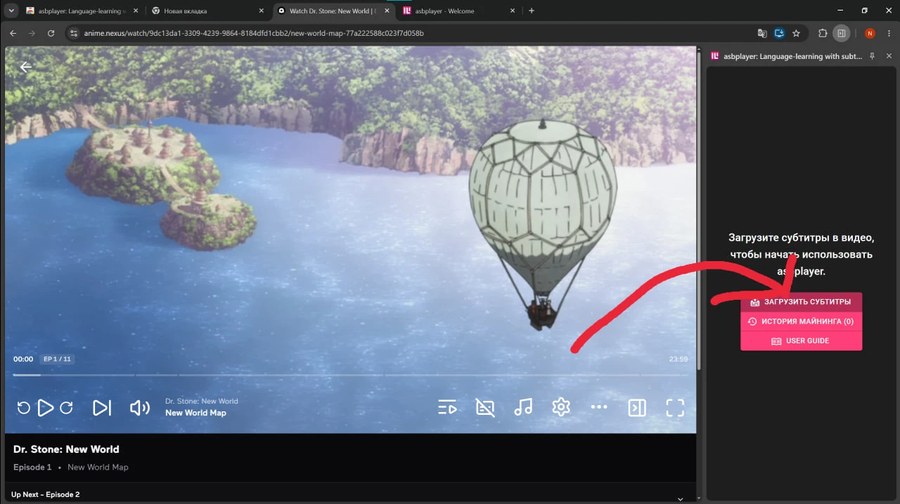Enter fullscreen mode in the player

(675, 408)
